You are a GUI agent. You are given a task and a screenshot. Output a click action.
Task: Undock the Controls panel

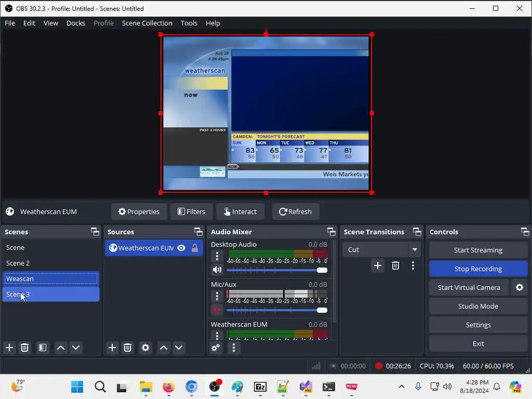pyautogui.click(x=525, y=232)
